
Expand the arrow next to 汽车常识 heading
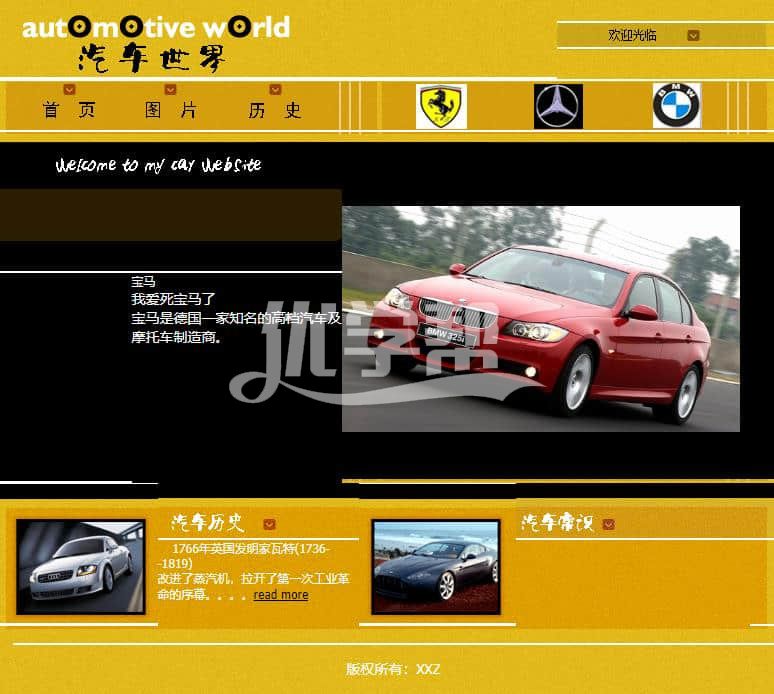point(609,524)
